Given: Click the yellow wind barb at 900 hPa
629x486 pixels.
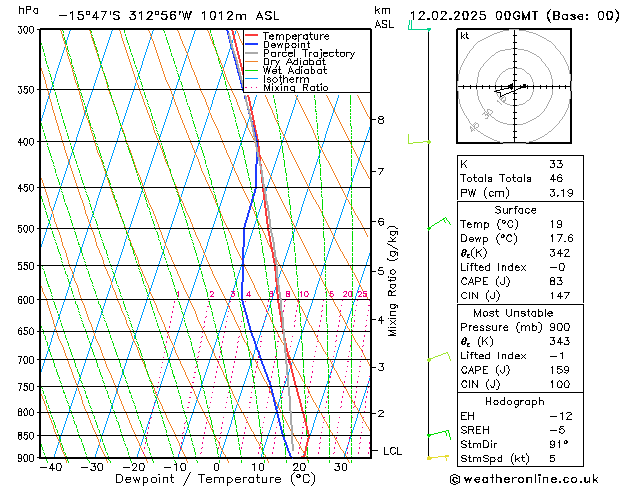Looking at the screenshot, I should tap(437, 457).
